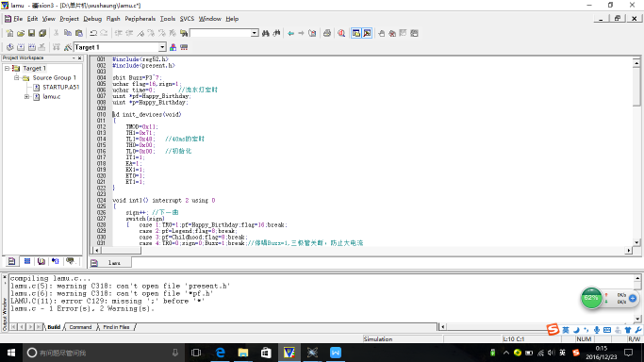Open Microsoft Edge from taskbar
The width and height of the screenshot is (644, 362).
click(x=220, y=353)
